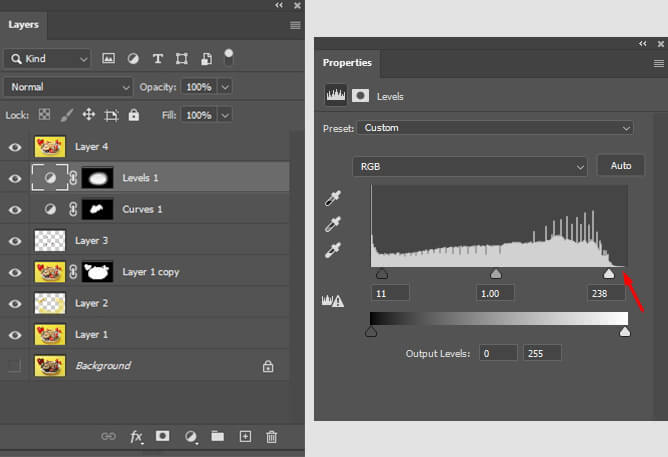Viewport: 668px width, 457px height.
Task: Lock position move icon
Action: [x=89, y=115]
